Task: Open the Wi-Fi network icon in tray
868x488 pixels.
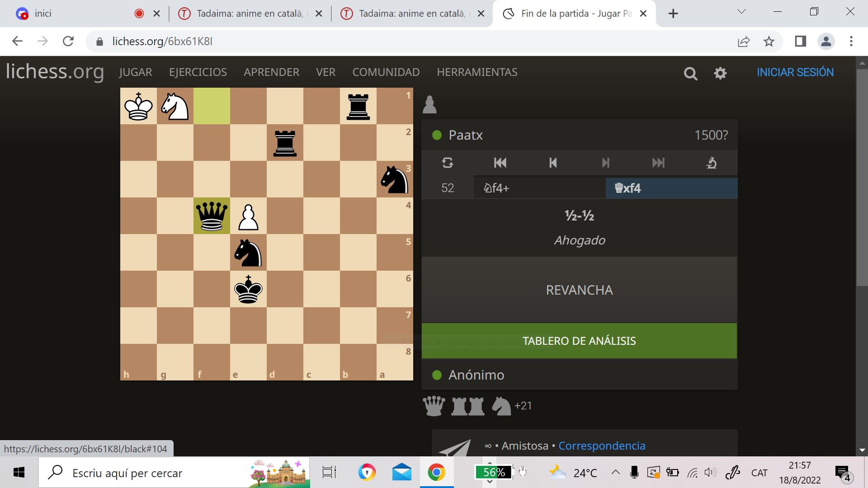Action: coord(692,473)
